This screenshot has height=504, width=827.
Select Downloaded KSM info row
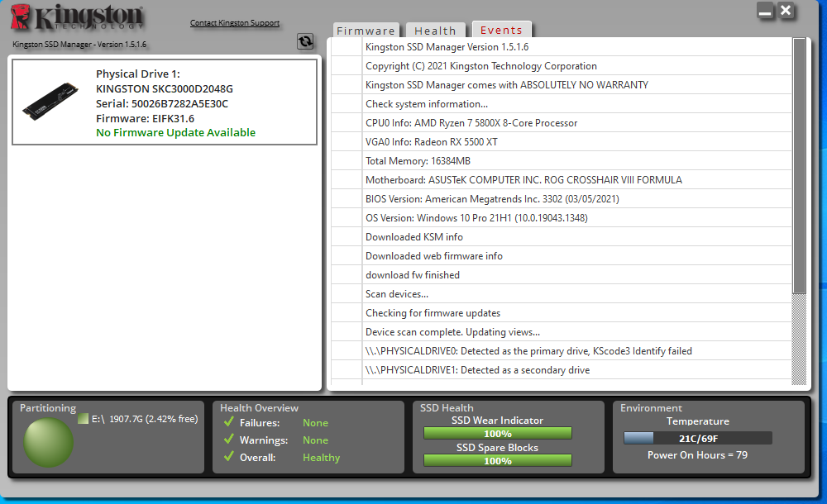(x=562, y=236)
